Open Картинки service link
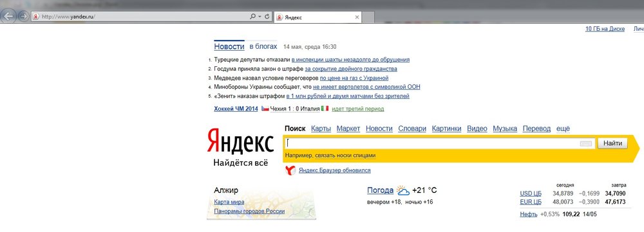Viewport: 644px width, 232px height. pyautogui.click(x=446, y=129)
